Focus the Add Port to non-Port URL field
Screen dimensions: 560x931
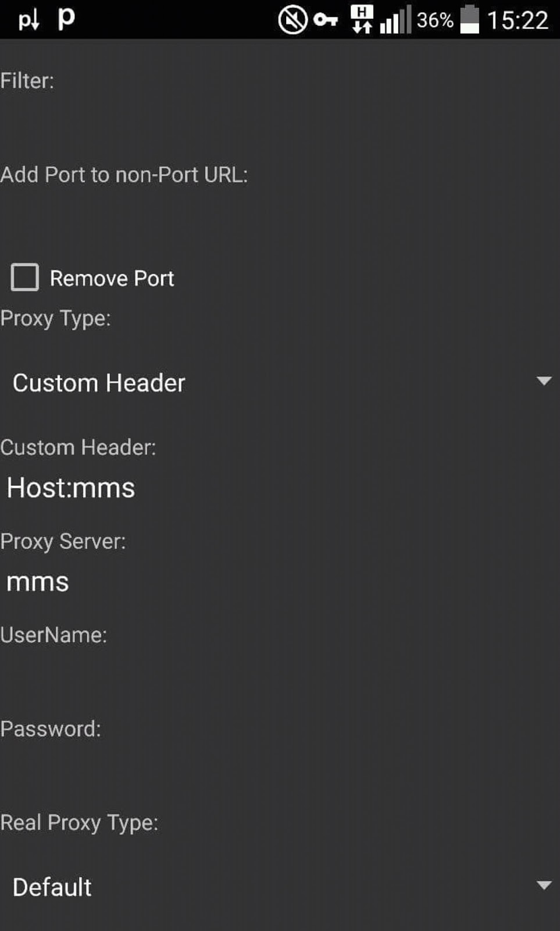(279, 215)
